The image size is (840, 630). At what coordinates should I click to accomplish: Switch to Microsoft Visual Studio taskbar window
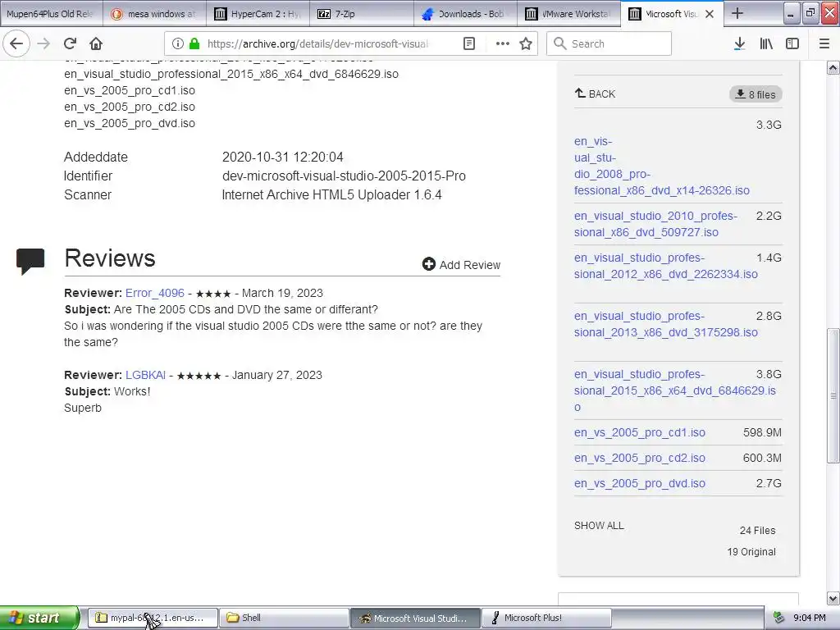(x=415, y=618)
